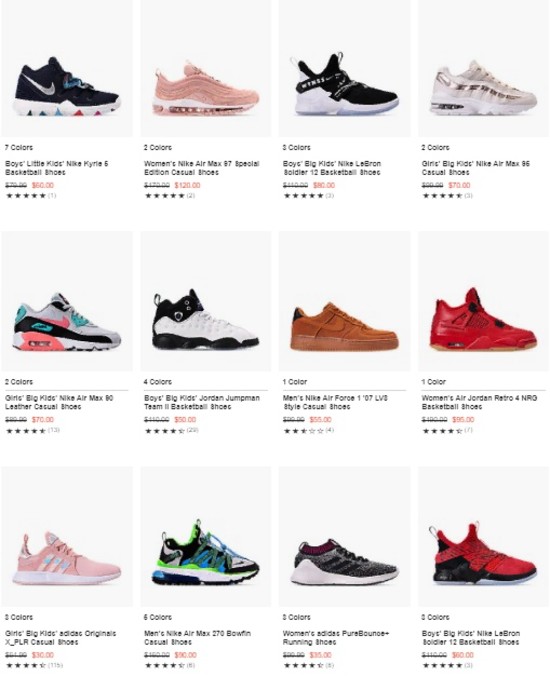
Task: Open the Nike Kyrie 5 shoe image
Action: (67, 69)
